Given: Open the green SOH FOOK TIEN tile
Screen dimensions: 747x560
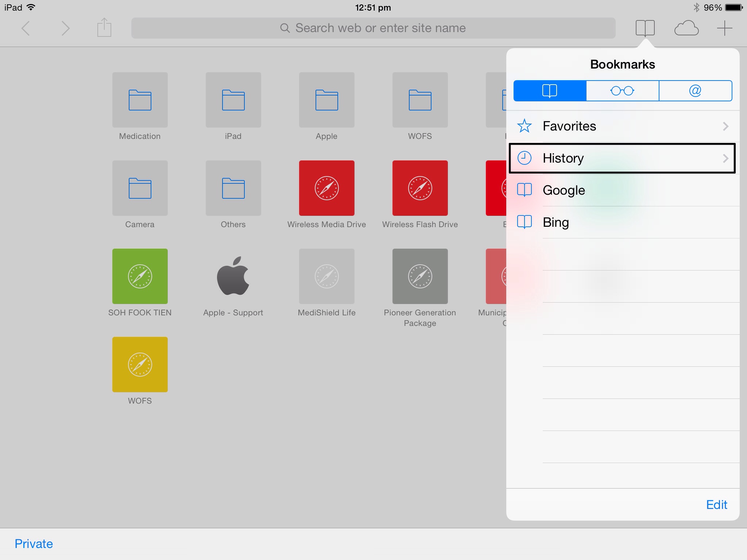Looking at the screenshot, I should [140, 276].
